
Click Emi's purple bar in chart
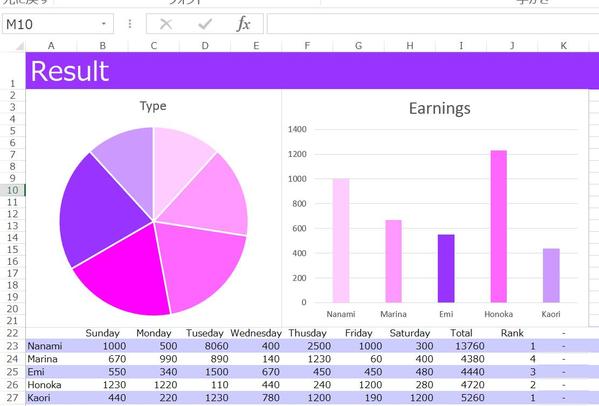click(x=446, y=269)
